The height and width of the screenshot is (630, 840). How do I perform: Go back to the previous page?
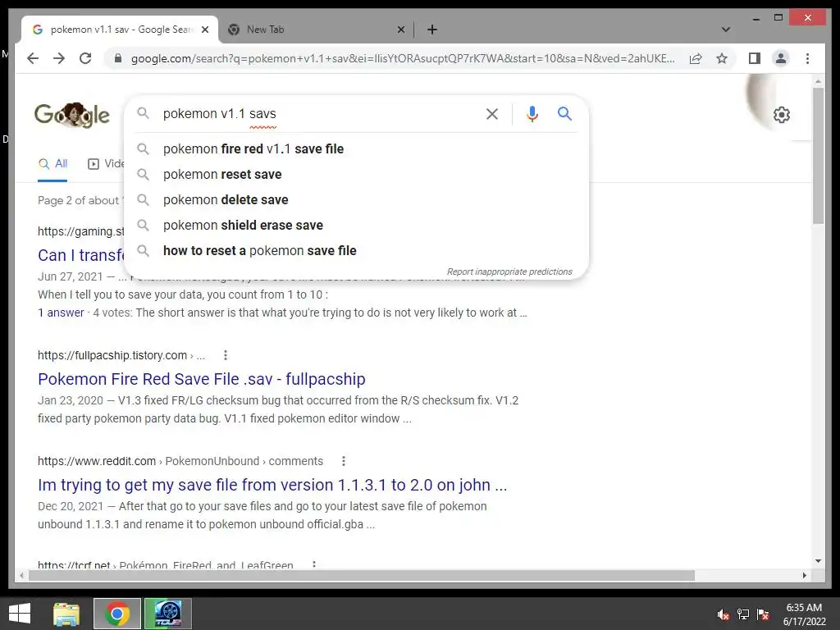33,58
